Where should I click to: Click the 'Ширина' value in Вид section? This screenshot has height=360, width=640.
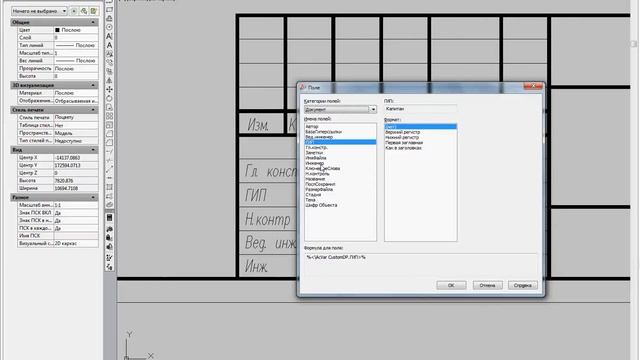click(76, 189)
